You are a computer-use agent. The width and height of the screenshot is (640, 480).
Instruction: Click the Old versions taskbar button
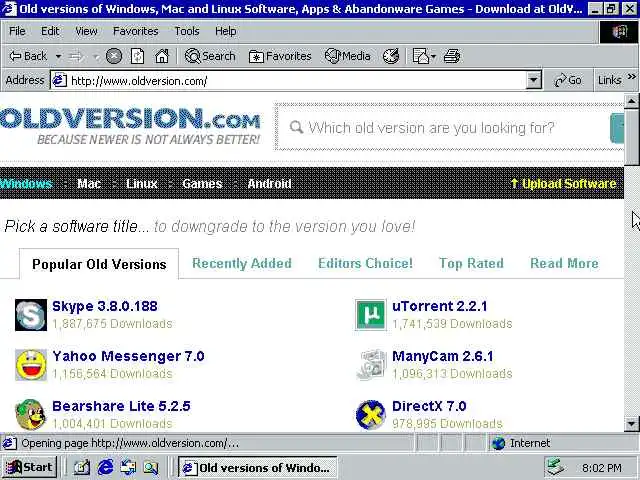(x=258, y=467)
